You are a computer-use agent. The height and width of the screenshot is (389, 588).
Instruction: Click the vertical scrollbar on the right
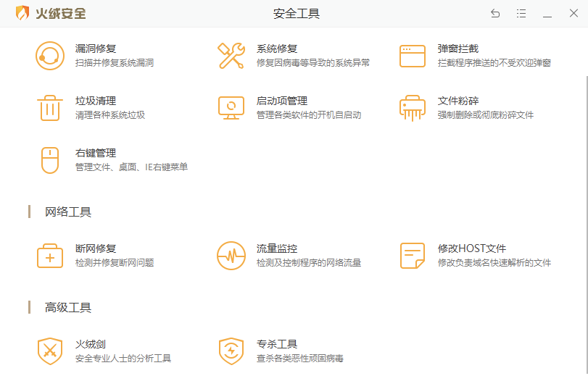coord(587,225)
